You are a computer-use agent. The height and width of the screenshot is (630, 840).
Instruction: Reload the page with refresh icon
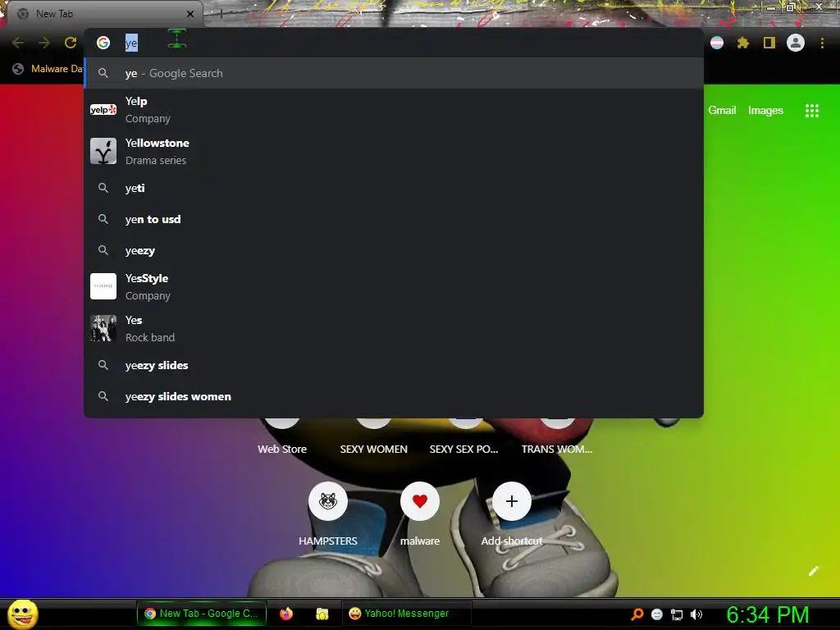71,43
